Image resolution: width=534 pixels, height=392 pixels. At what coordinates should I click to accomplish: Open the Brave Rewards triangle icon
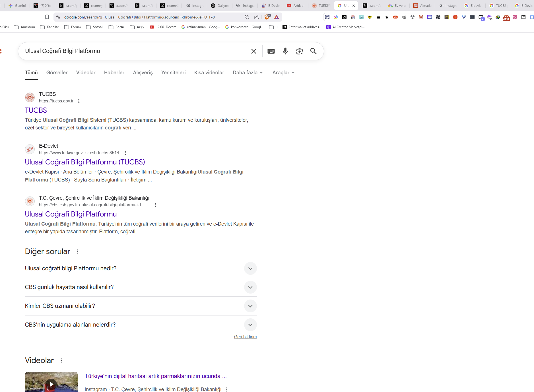pos(277,17)
